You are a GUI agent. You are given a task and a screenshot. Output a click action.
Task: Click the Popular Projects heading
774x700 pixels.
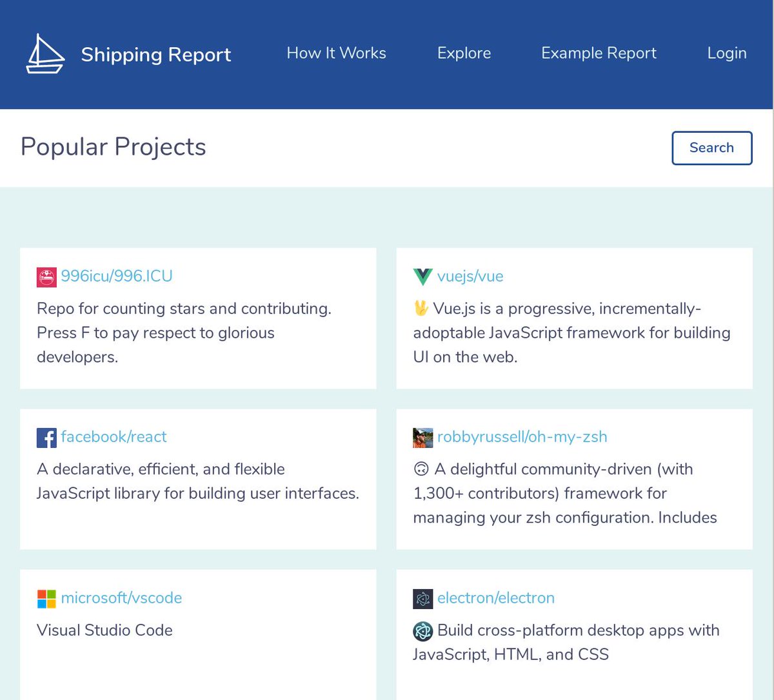(x=114, y=147)
